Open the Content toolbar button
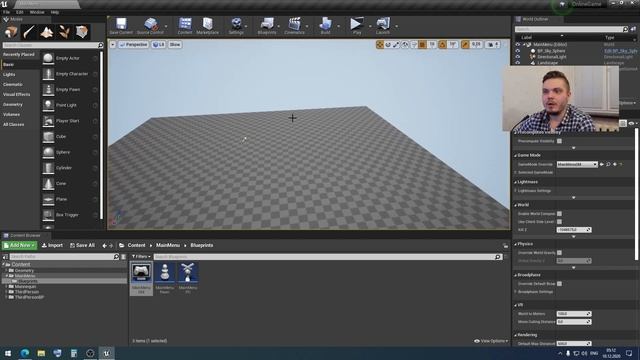 pyautogui.click(x=184, y=26)
